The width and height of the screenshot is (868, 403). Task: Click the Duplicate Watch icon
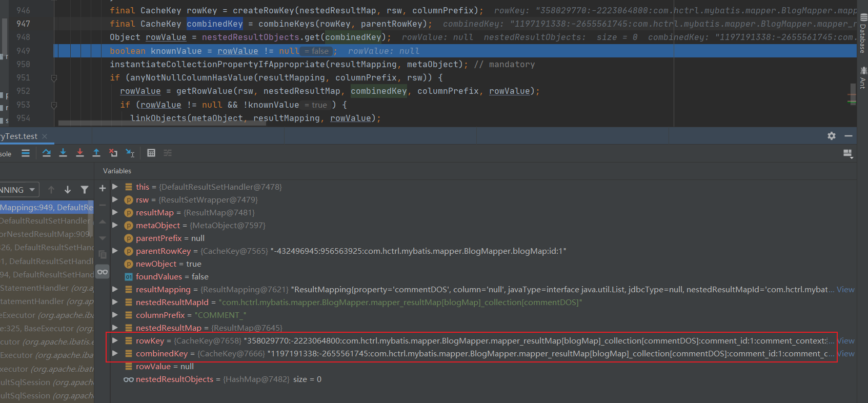(x=103, y=255)
